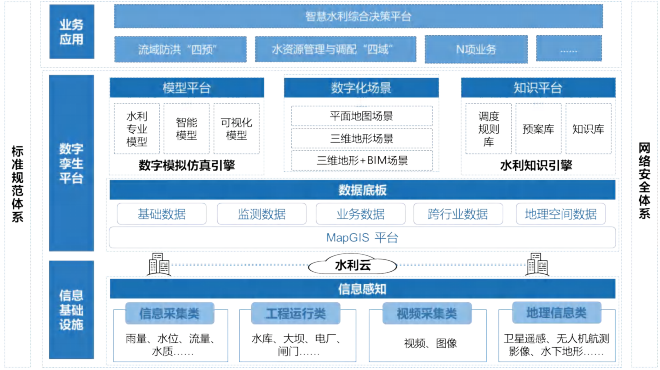This screenshot has width=660, height=370.
Task: Click the text 雨量、水位、流量、水质
Action: pyautogui.click(x=170, y=344)
